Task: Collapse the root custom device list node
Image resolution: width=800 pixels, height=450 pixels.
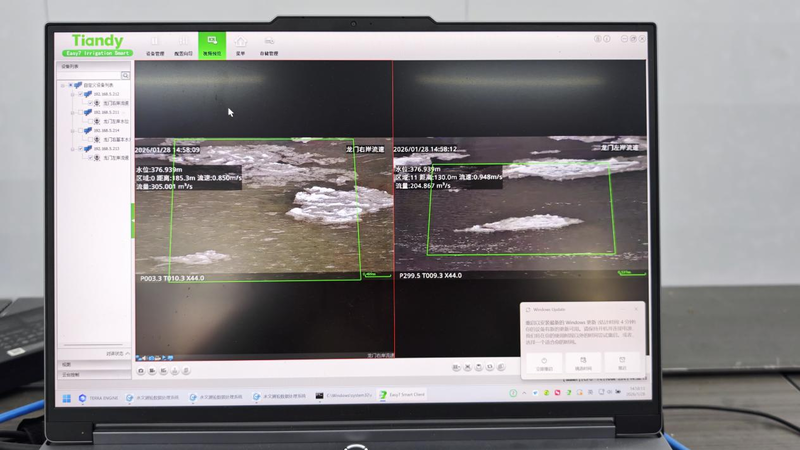Action: pos(63,85)
